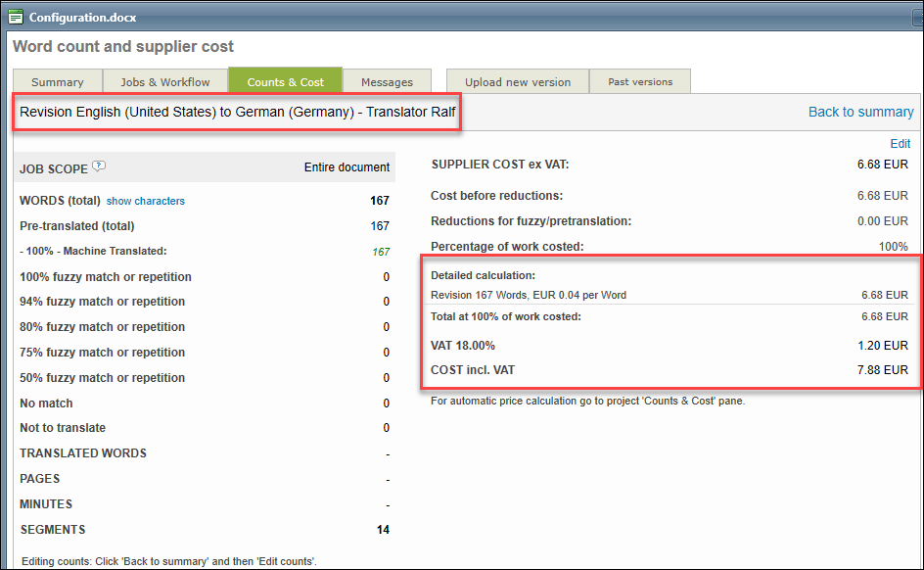924x570 pixels.
Task: Open the Upload new version tab
Action: pos(518,82)
